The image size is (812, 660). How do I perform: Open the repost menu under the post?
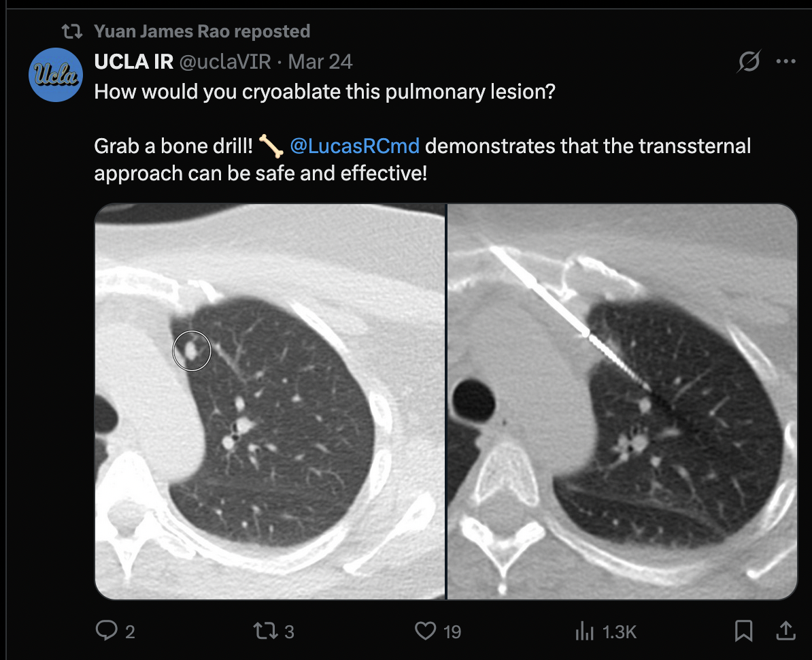pos(264,631)
